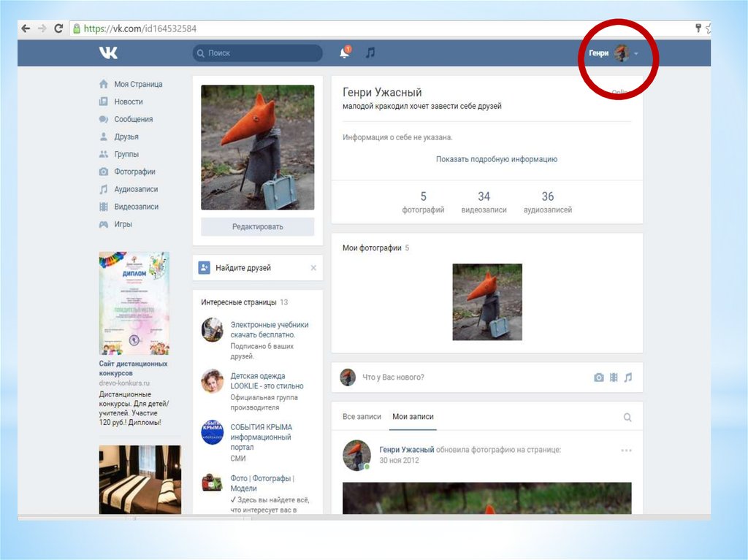Switch to Все записи tab

[x=362, y=417]
